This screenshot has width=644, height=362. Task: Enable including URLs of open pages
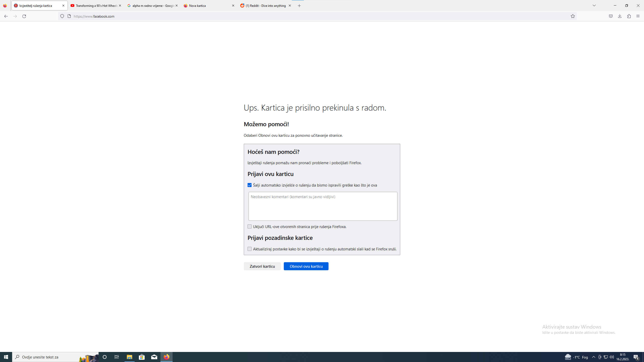[250, 227]
